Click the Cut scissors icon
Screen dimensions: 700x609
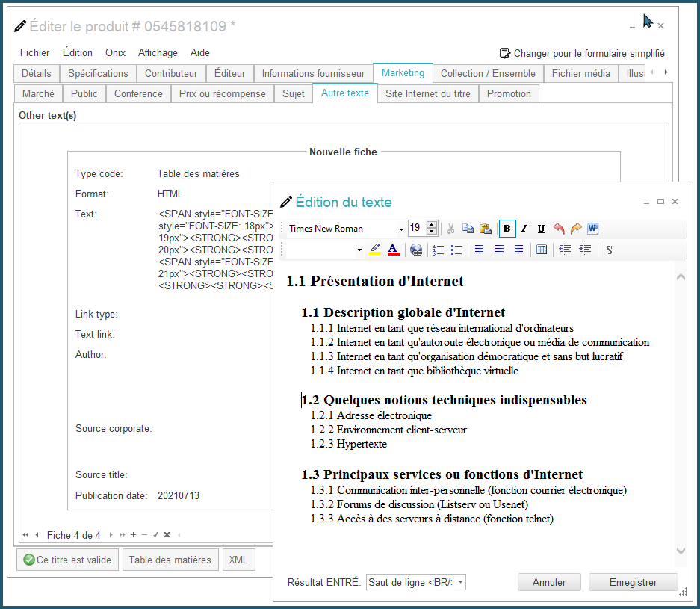(451, 229)
